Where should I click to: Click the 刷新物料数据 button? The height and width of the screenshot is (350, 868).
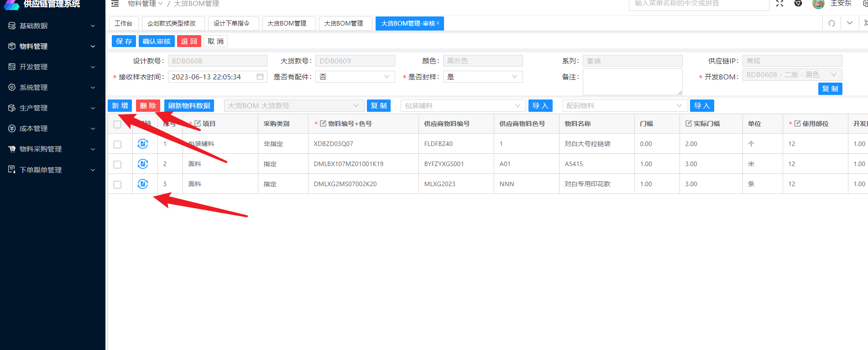point(189,106)
